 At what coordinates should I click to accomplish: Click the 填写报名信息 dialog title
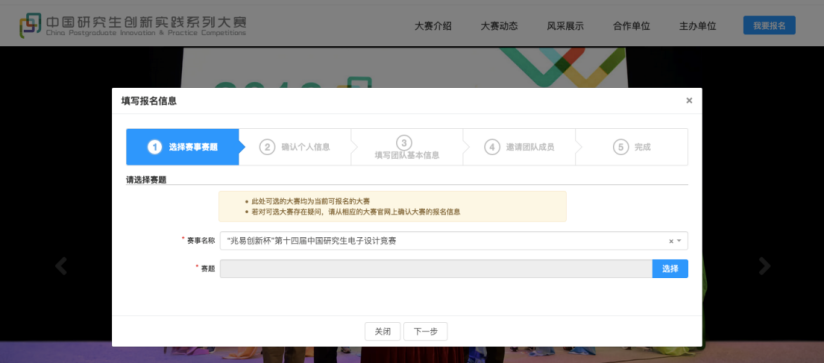click(149, 101)
